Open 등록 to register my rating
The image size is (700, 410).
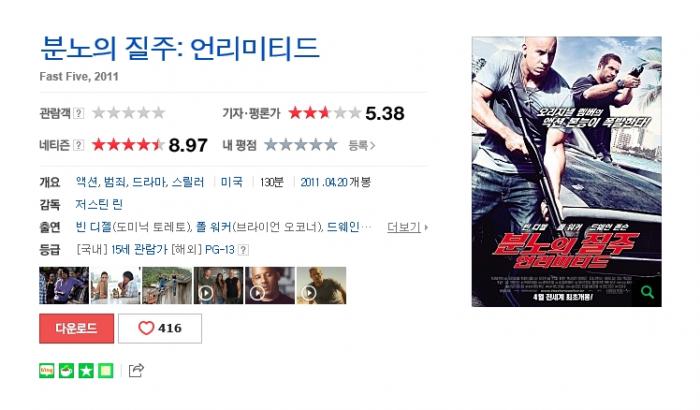(x=362, y=145)
